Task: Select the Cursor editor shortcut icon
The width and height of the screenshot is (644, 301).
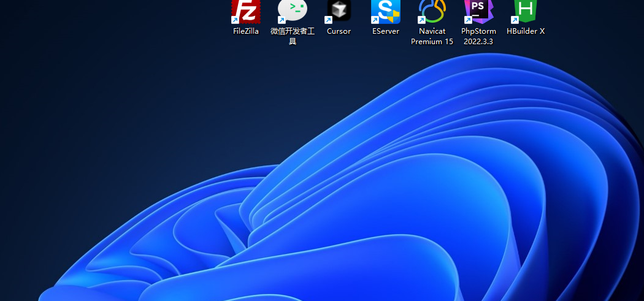Action: pos(339,11)
